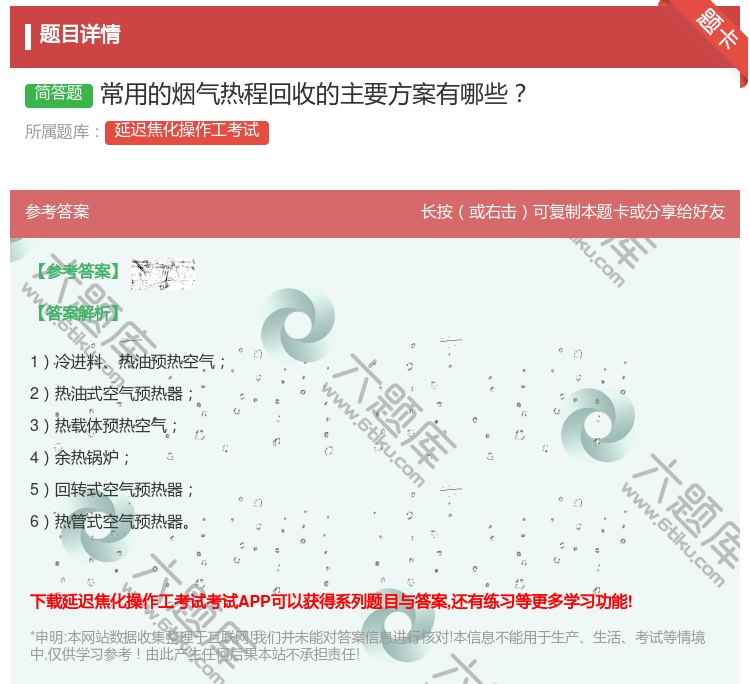Click answer line 3）热载体预热空气

[104, 426]
